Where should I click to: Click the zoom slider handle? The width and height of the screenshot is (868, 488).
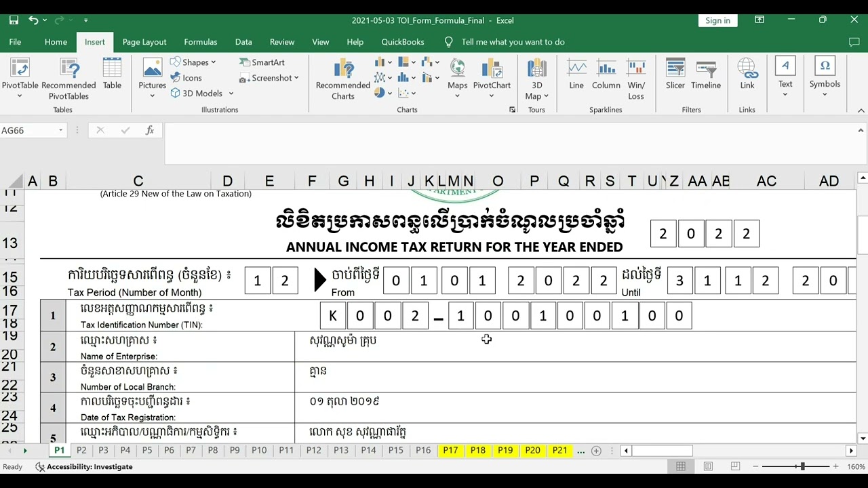click(x=802, y=466)
